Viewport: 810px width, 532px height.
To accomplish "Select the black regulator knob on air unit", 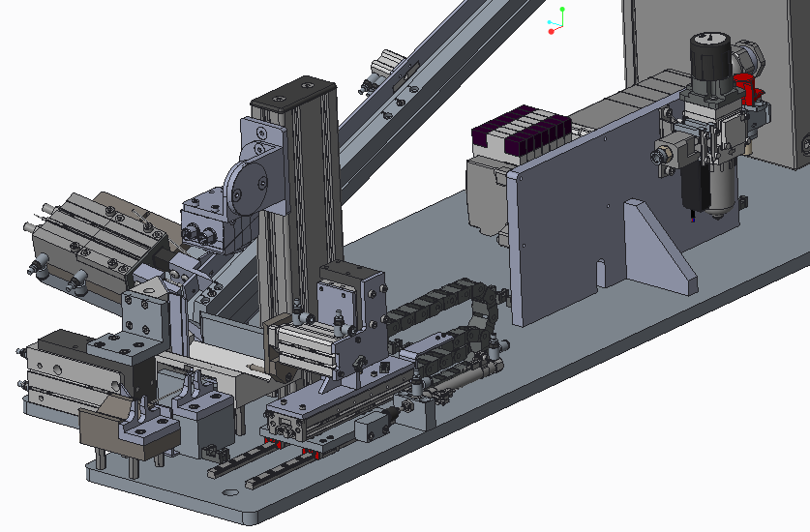I will pyautogui.click(x=711, y=55).
